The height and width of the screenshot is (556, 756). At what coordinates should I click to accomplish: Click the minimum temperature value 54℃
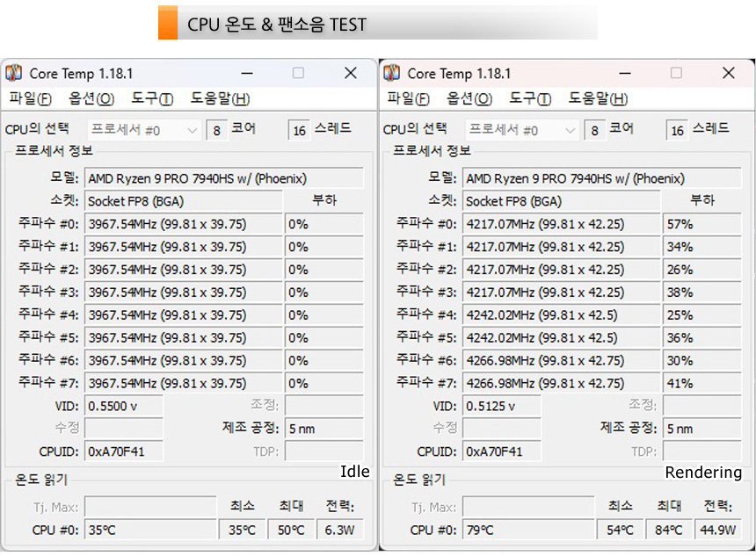[x=620, y=530]
